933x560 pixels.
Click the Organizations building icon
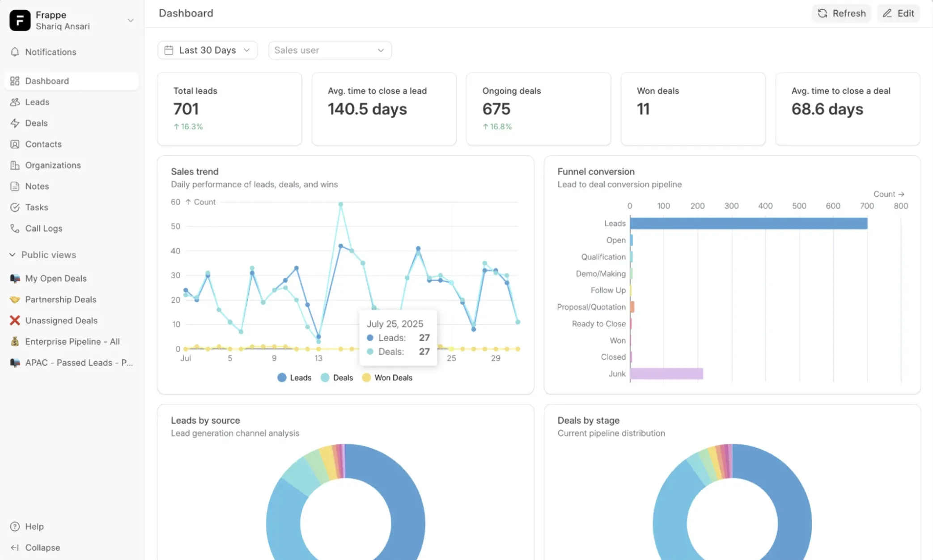(x=15, y=165)
